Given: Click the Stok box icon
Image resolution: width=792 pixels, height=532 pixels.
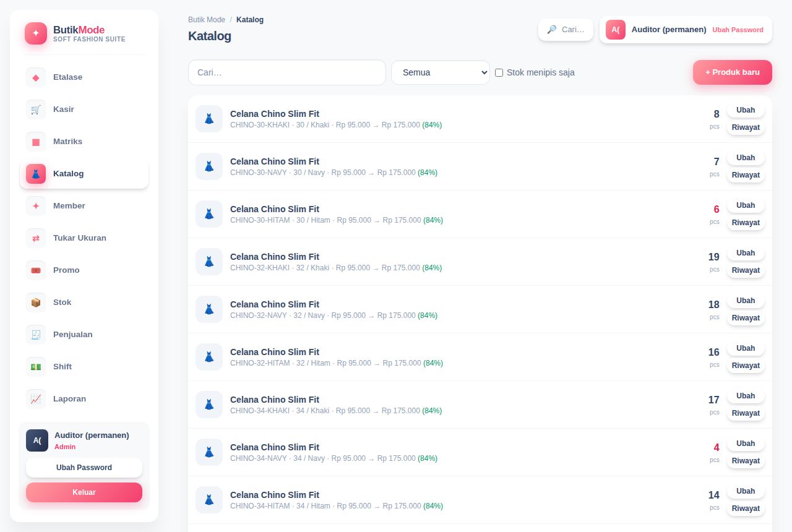Looking at the screenshot, I should pos(36,302).
